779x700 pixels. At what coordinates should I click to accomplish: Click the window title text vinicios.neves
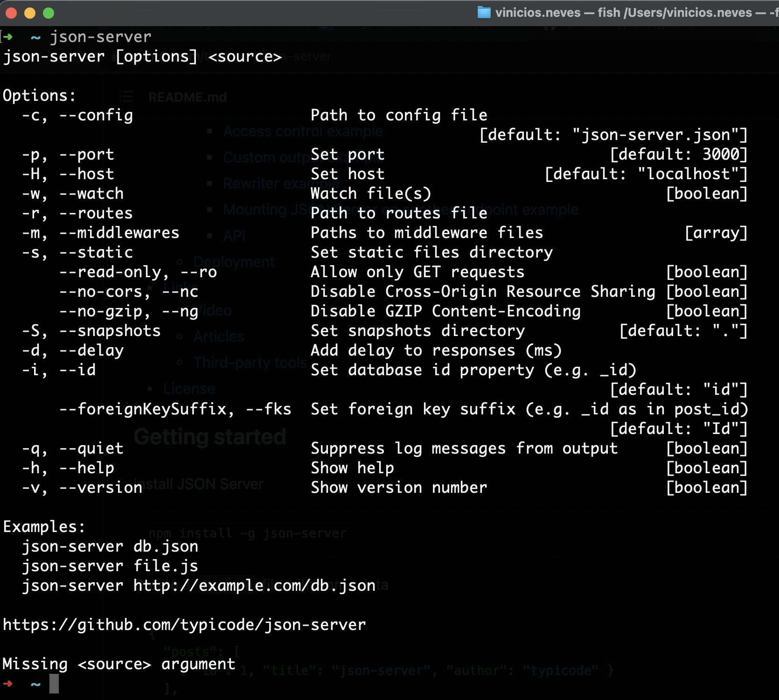538,13
